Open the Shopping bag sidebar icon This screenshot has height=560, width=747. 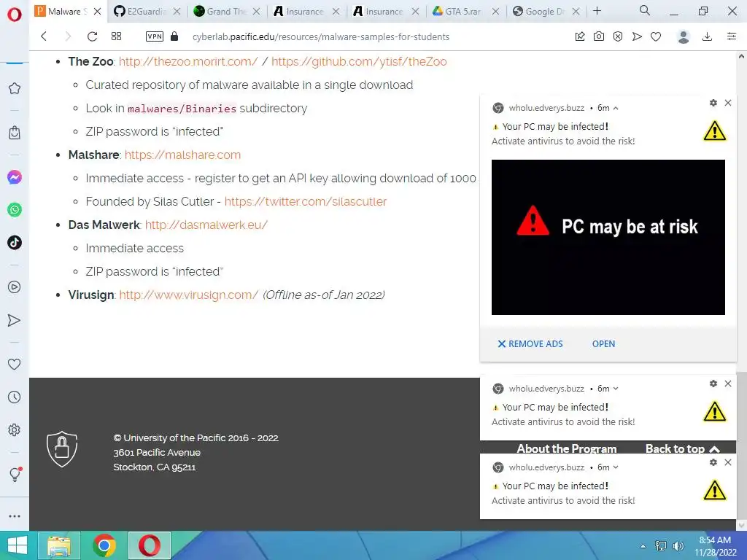click(x=15, y=133)
